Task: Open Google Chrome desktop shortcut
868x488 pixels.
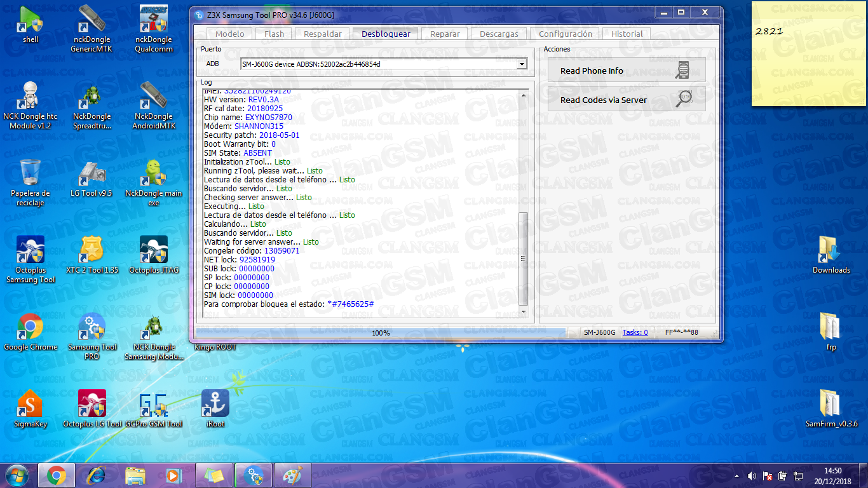Action: pos(31,332)
